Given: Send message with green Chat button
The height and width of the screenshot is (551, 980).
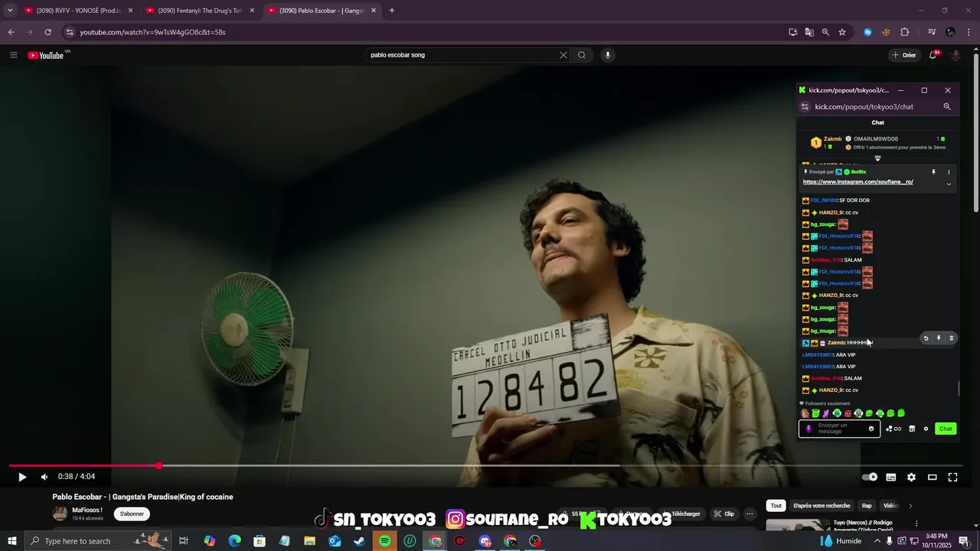Looking at the screenshot, I should coord(946,429).
